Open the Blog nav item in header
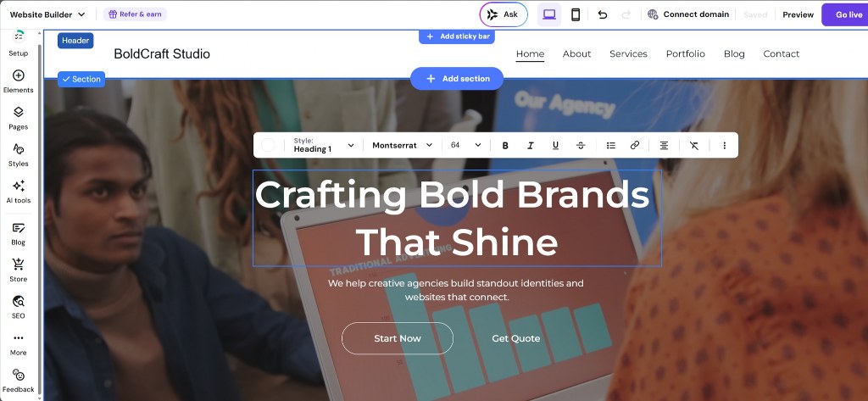868x401 pixels. pyautogui.click(x=734, y=53)
